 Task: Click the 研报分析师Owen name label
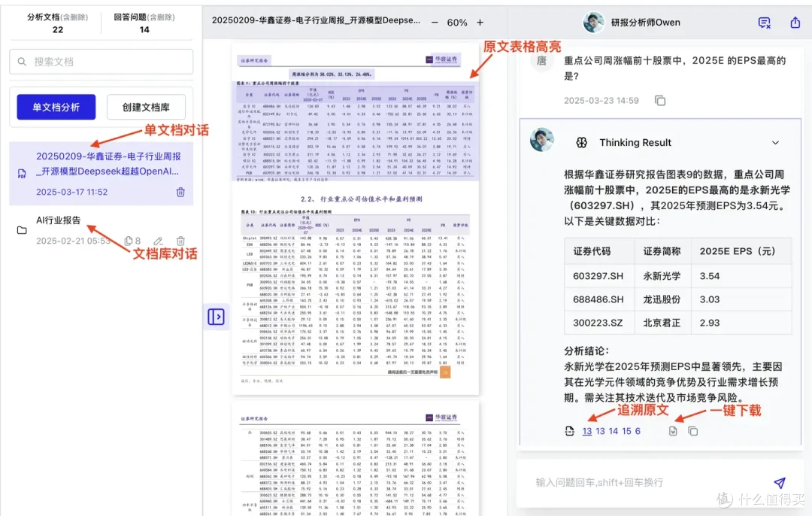click(645, 23)
